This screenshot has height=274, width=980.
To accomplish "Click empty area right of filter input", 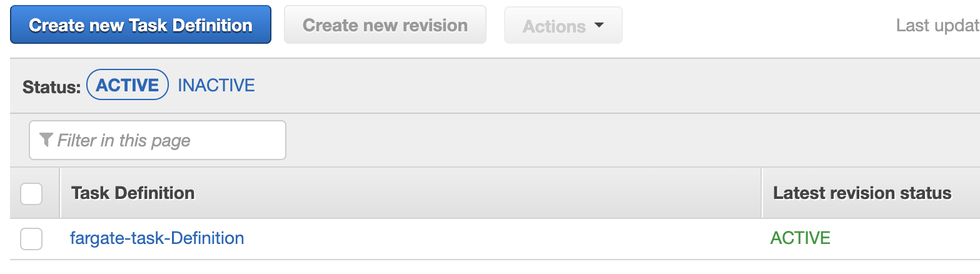I will 563,140.
